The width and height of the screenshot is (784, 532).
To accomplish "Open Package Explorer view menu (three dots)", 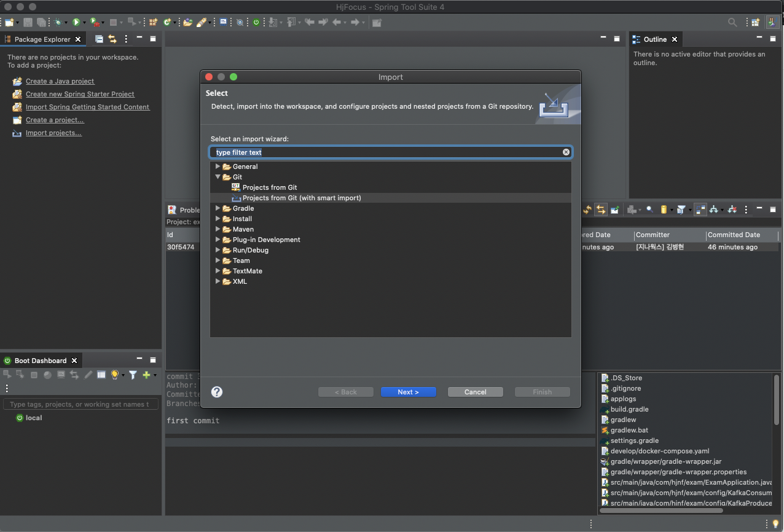I will click(126, 39).
